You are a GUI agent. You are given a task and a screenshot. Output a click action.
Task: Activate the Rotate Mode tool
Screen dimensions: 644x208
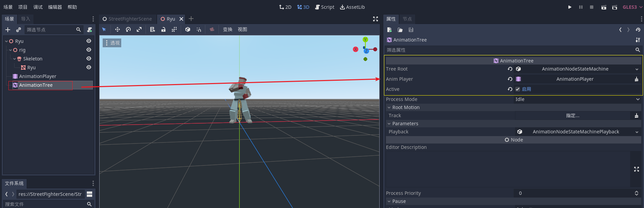(128, 30)
